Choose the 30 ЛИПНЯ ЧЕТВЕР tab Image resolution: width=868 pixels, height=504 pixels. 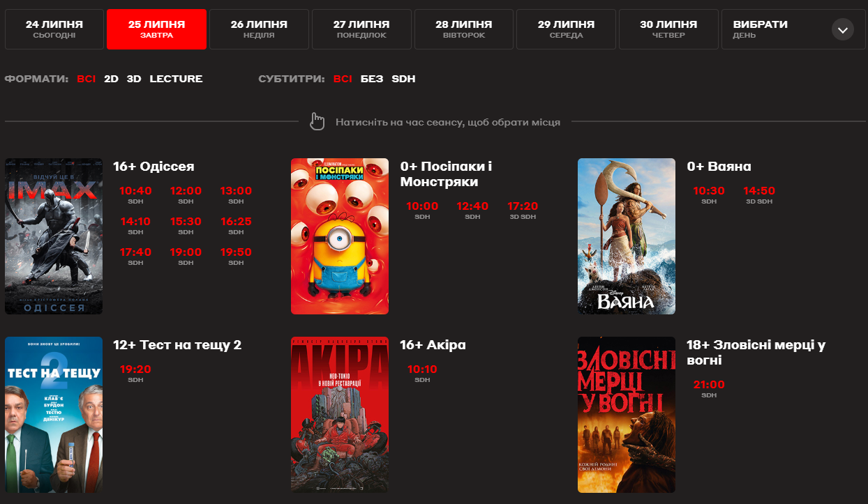point(668,29)
